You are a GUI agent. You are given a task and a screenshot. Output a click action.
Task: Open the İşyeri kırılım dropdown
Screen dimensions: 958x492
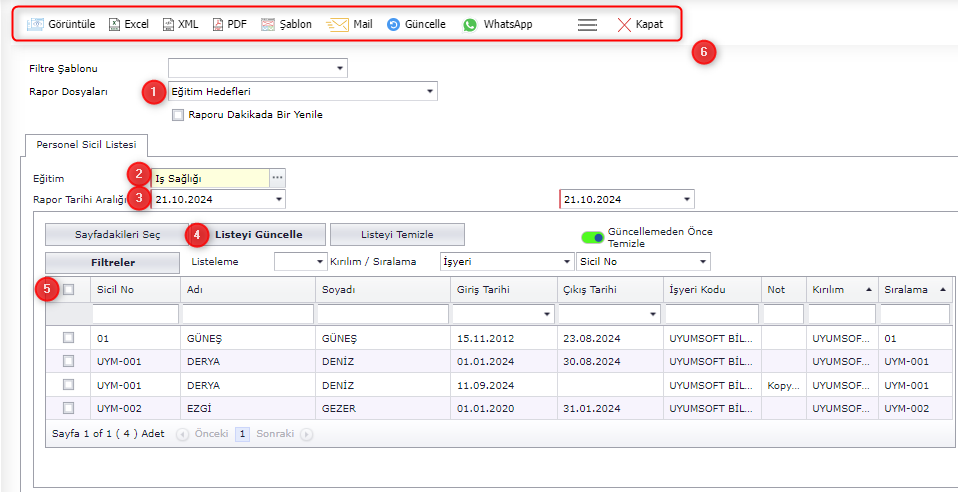567,262
